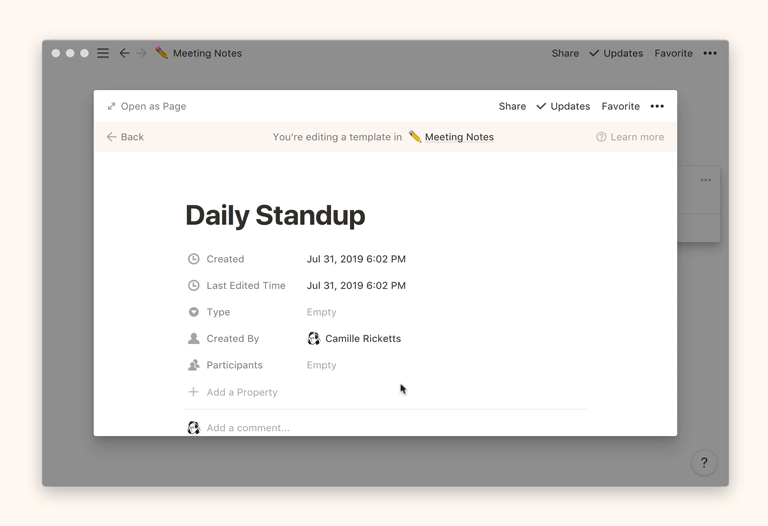Click the Created date Jul 31, 2019 6:02 PM
Image resolution: width=768 pixels, height=526 pixels.
pos(356,259)
